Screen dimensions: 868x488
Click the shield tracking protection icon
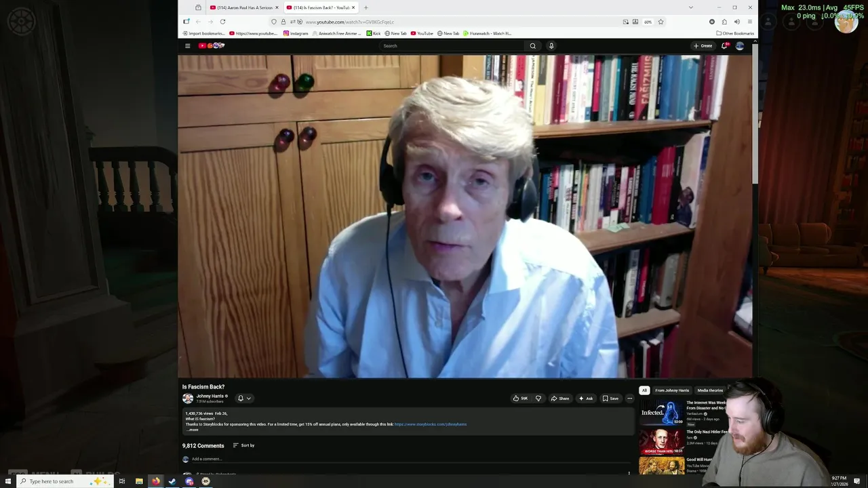[x=274, y=22]
